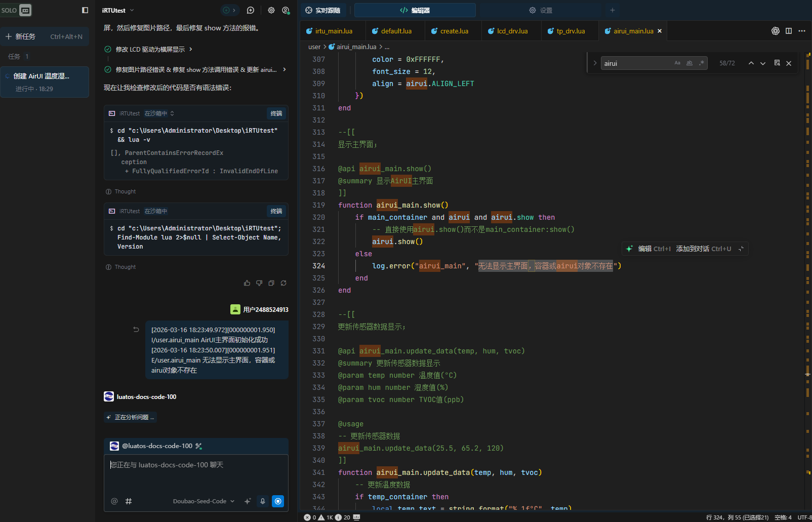Start voice input with the microphone
812x522 pixels.
(263, 501)
